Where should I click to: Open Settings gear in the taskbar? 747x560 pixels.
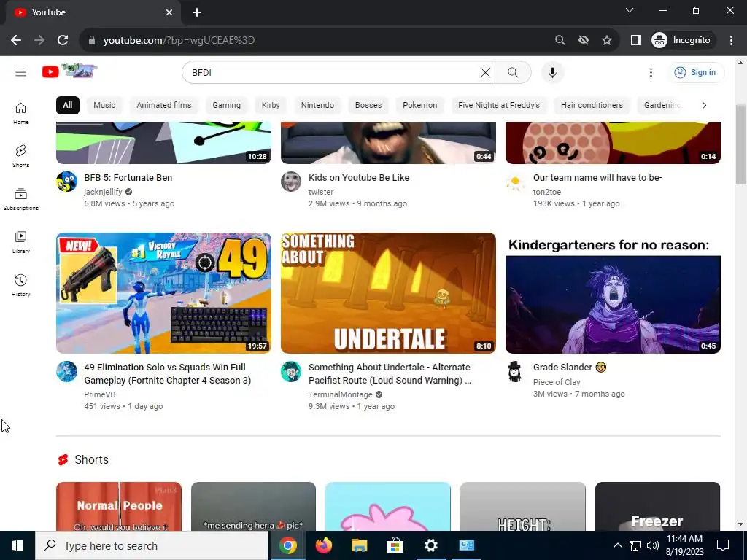pyautogui.click(x=430, y=545)
